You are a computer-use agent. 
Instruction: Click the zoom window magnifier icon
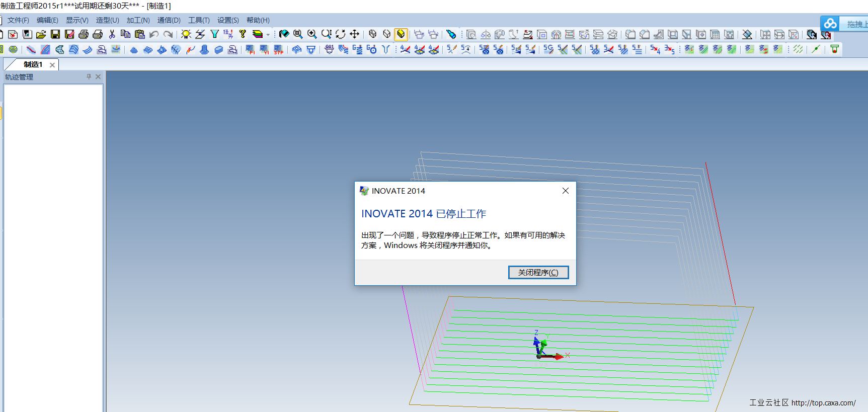pyautogui.click(x=298, y=34)
